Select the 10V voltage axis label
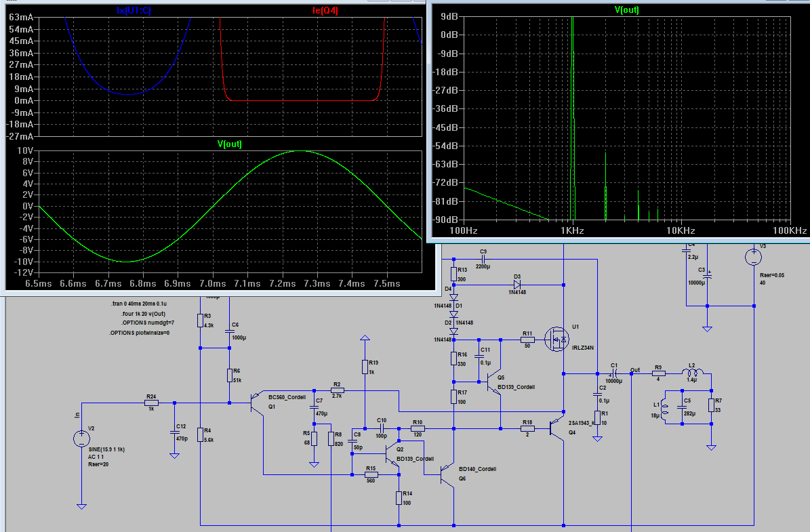This screenshot has width=810, height=532. tap(25, 150)
